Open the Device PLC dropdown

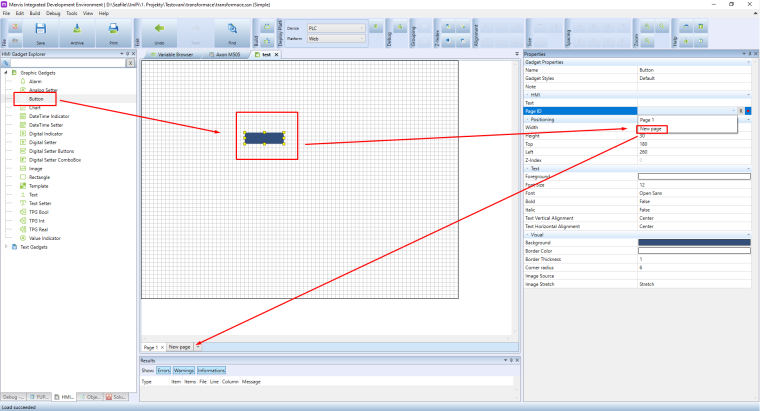pyautogui.click(x=337, y=29)
